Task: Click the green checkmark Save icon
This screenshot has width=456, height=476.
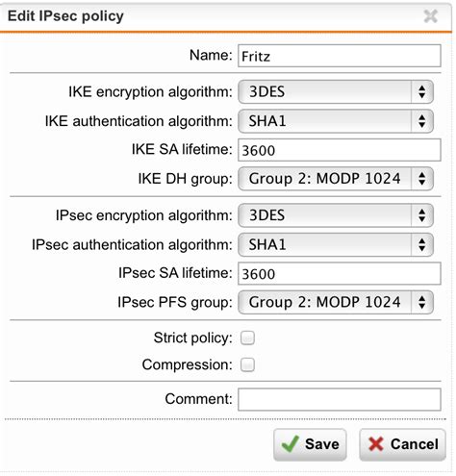Action: [290, 444]
